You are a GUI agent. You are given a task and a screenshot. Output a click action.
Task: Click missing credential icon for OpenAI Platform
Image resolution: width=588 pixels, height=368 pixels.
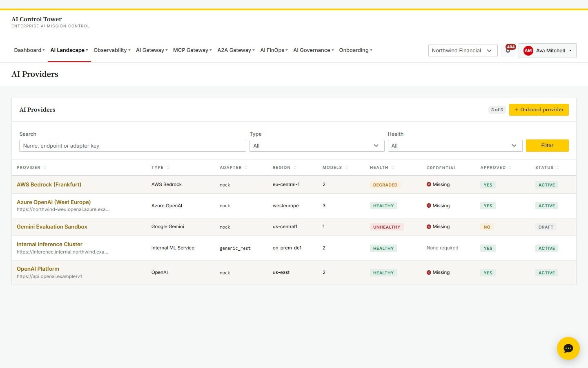429,272
